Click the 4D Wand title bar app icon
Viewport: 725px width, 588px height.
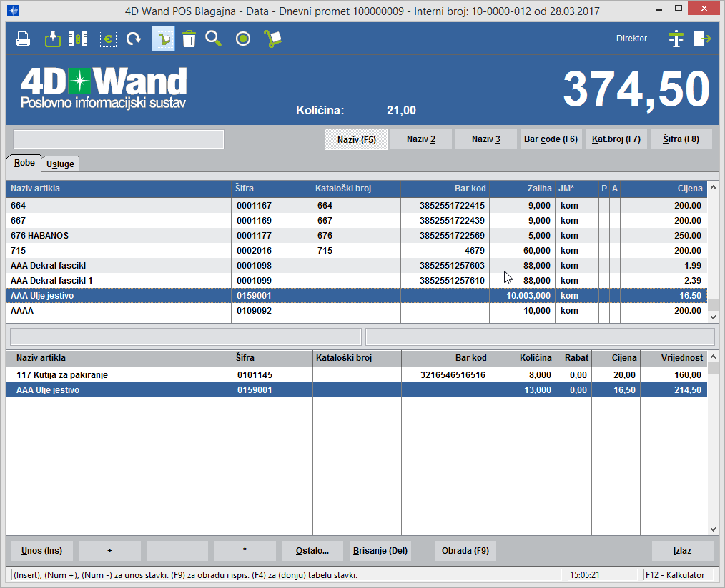click(x=13, y=10)
